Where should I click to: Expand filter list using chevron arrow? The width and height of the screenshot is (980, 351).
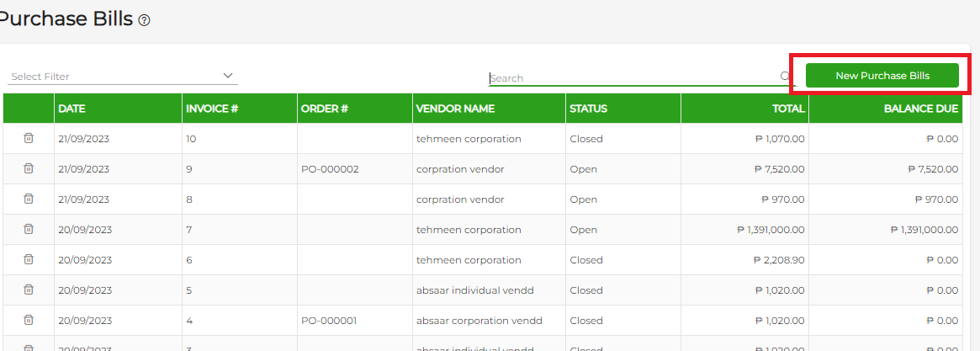[228, 76]
